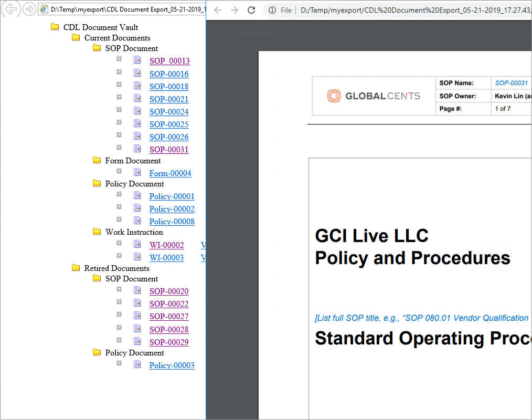Open the Policy-00008 document link
The height and width of the screenshot is (420, 532).
click(x=172, y=222)
